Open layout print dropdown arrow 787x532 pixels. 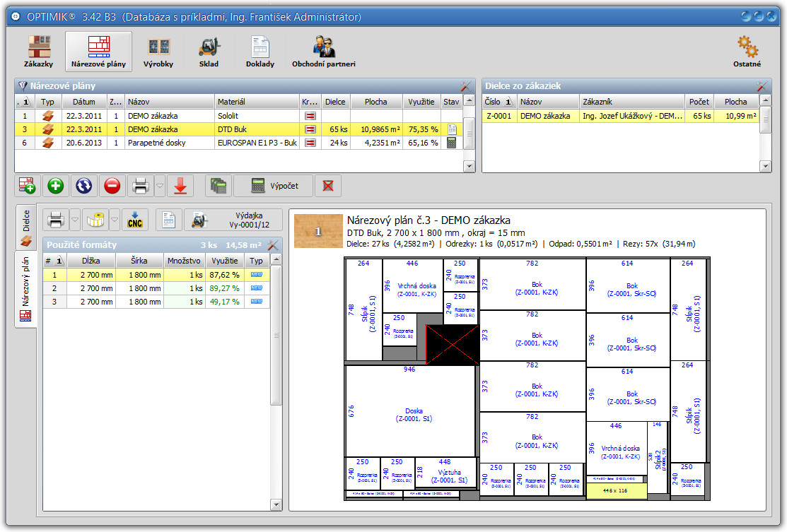75,220
